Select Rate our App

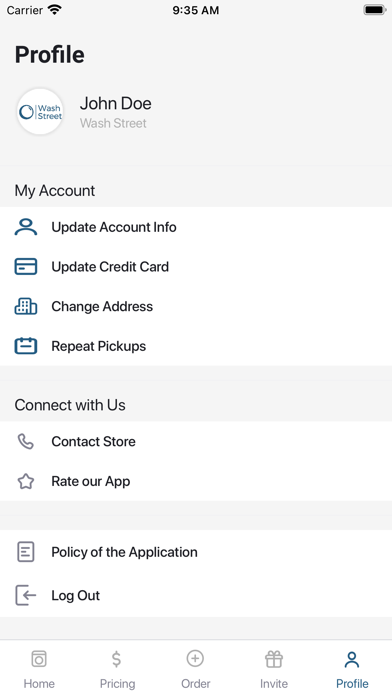pyautogui.click(x=196, y=481)
